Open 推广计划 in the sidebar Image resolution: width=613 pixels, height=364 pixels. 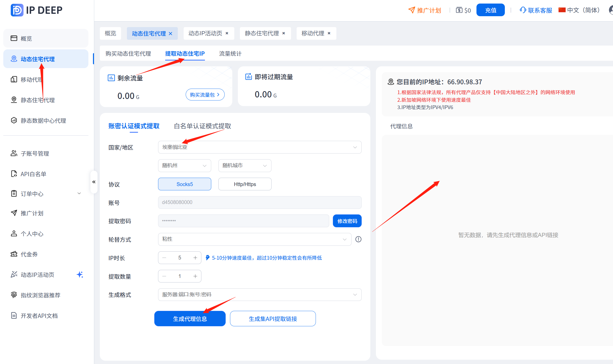[x=46, y=213]
